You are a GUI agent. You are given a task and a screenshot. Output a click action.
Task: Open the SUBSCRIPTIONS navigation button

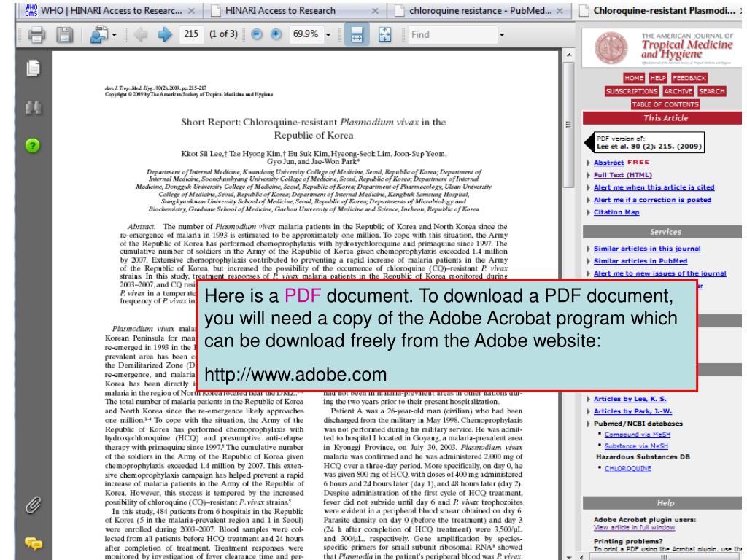[632, 91]
